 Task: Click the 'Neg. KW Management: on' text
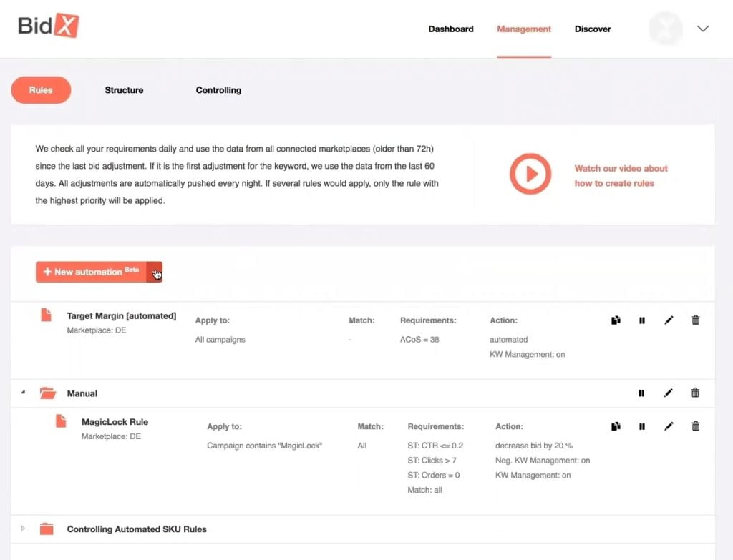pyautogui.click(x=543, y=461)
